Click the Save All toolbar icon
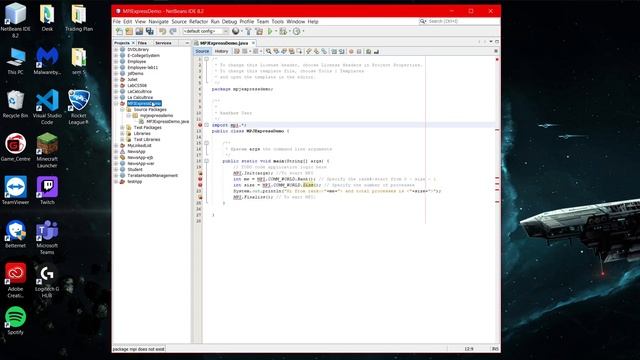 150,31
